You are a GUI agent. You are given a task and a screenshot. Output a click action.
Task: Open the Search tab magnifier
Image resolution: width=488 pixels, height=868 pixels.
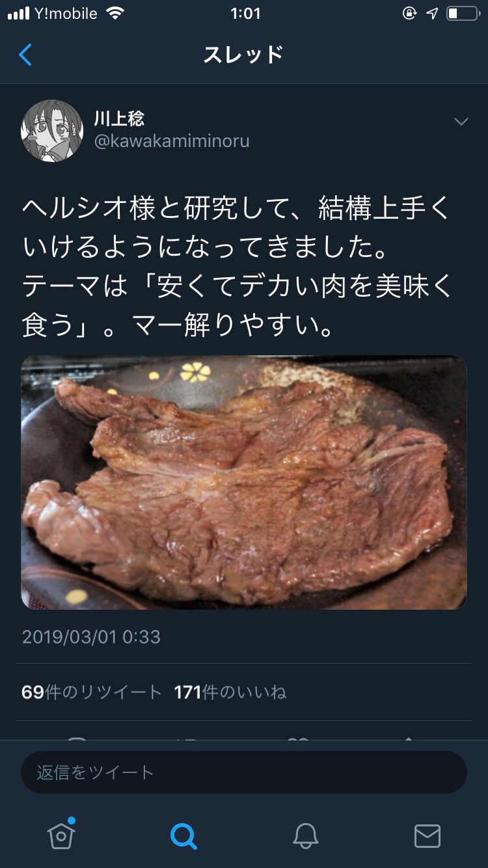(183, 835)
